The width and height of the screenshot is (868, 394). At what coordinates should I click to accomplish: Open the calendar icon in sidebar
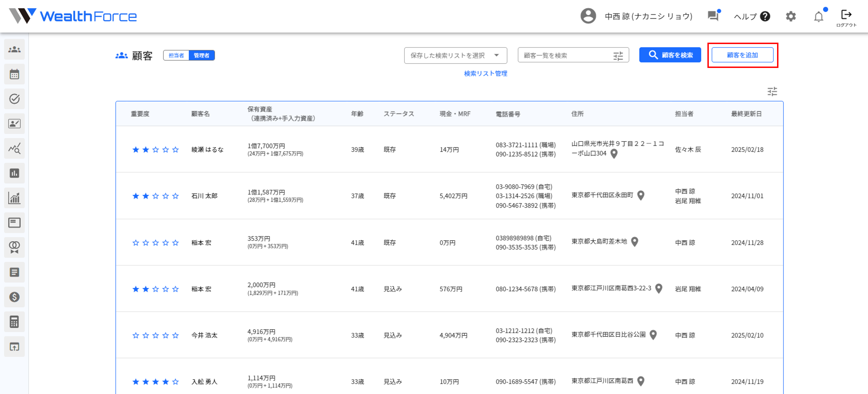pyautogui.click(x=14, y=74)
